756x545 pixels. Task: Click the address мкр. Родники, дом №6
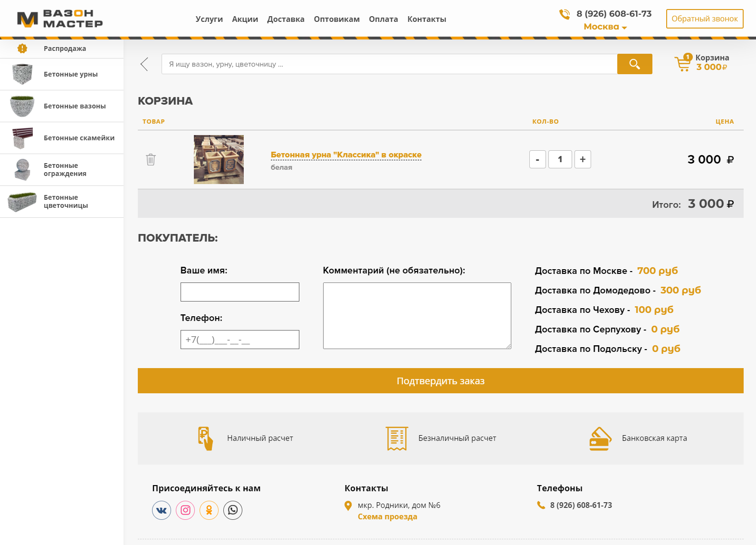(x=399, y=505)
